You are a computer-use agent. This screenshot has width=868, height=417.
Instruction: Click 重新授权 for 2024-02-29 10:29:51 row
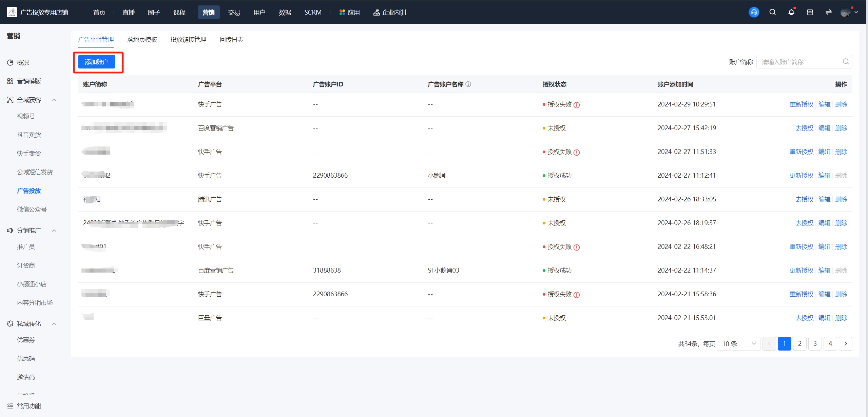click(802, 104)
